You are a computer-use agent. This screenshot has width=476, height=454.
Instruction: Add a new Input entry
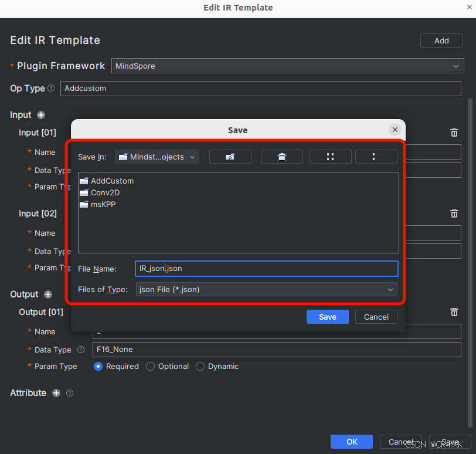(41, 115)
